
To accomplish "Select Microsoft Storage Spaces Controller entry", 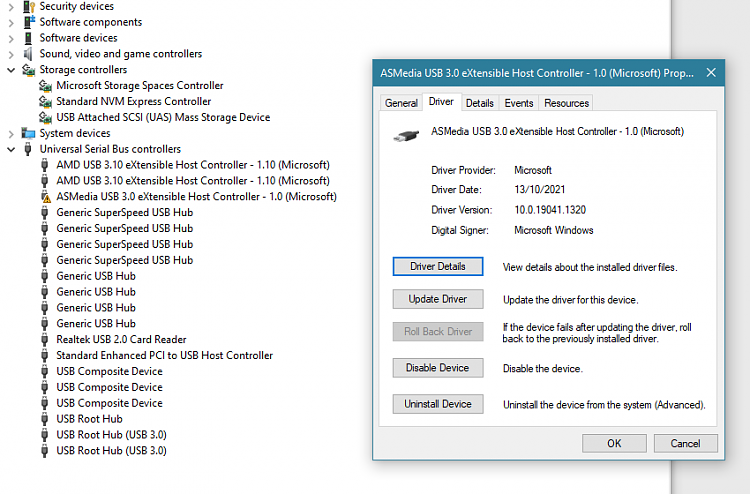I will [140, 86].
